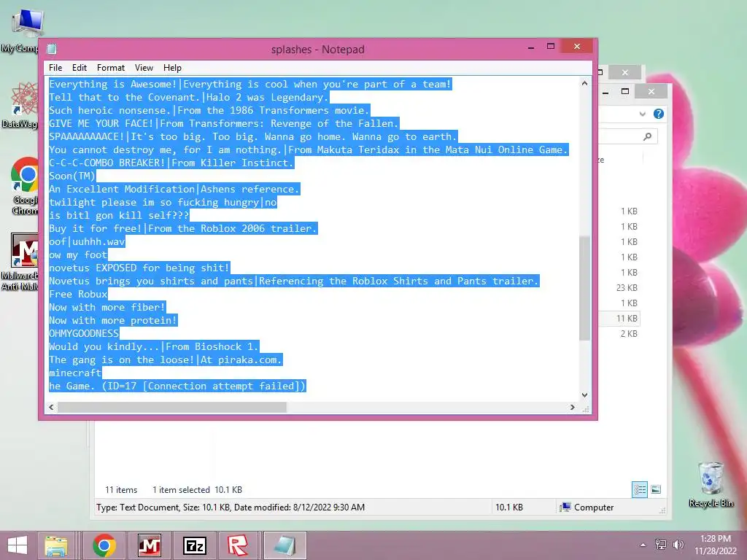Expand the Explorer ribbon chevron
Image resolution: width=747 pixels, height=560 pixels.
(x=642, y=114)
